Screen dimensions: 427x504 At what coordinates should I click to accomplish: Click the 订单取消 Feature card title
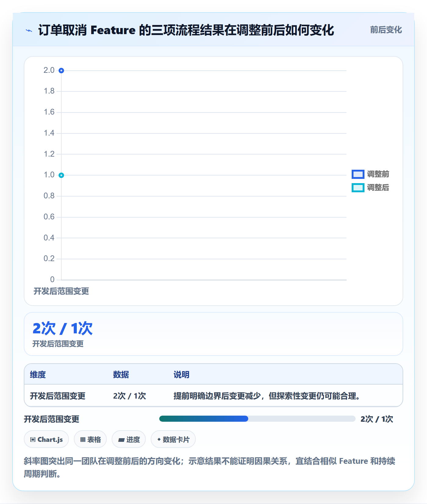click(186, 30)
